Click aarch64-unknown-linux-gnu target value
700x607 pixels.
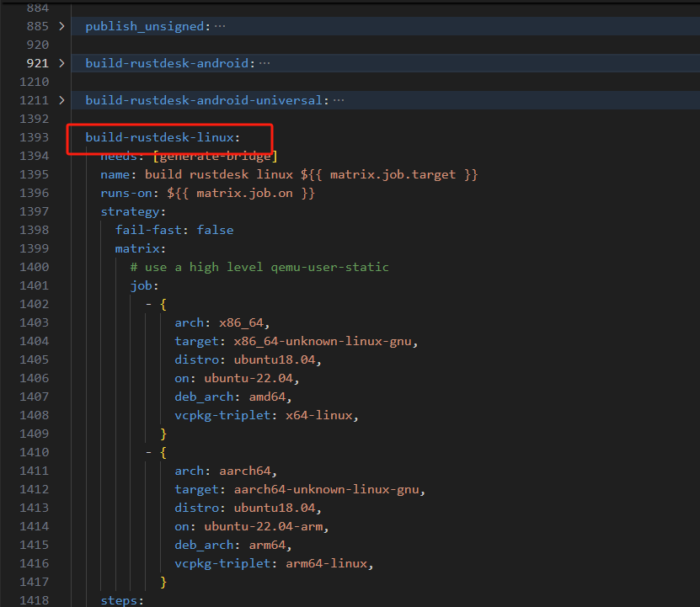pos(326,490)
